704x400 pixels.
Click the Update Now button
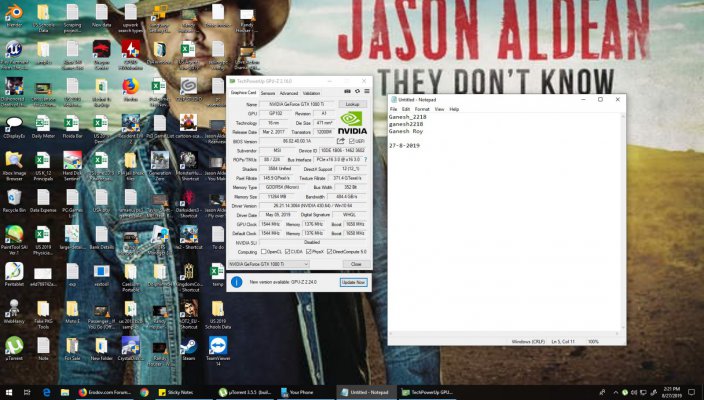(353, 282)
